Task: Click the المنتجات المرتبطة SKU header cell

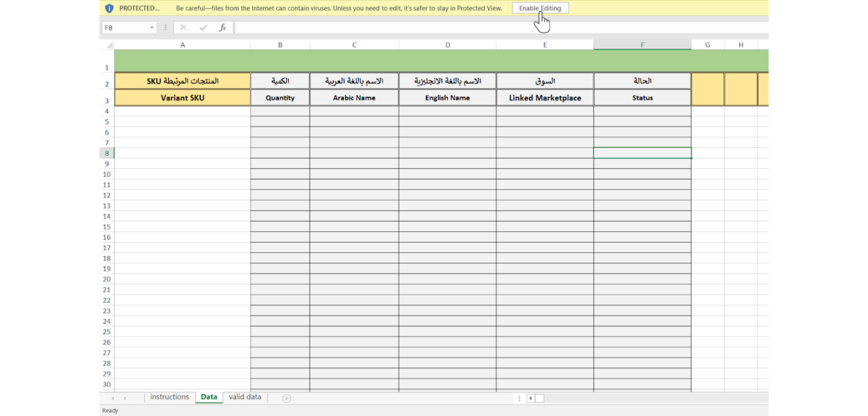Action: pyautogui.click(x=183, y=81)
